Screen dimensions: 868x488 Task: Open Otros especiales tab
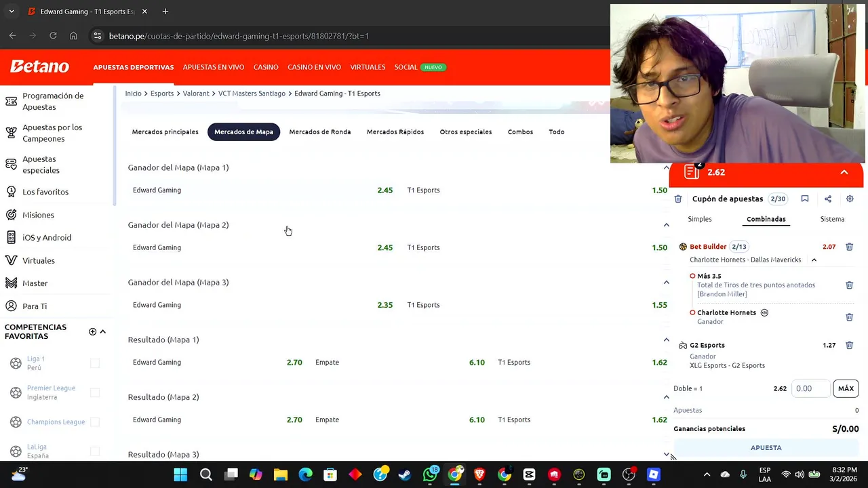point(466,131)
